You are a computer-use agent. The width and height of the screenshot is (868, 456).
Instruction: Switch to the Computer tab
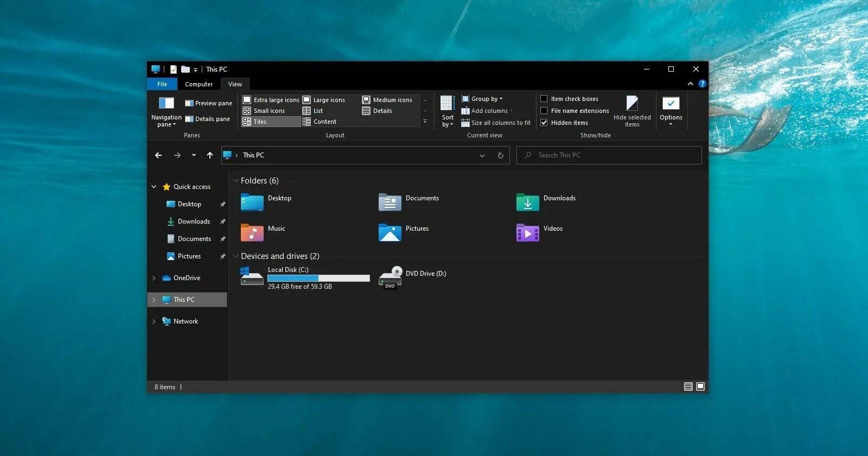point(199,84)
